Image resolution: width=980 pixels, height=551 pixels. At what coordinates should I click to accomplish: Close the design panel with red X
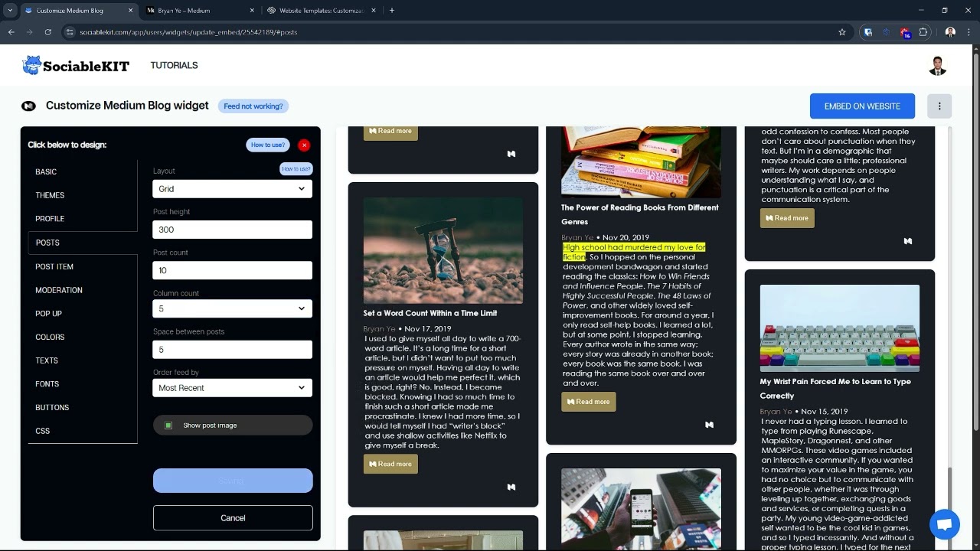pos(304,145)
